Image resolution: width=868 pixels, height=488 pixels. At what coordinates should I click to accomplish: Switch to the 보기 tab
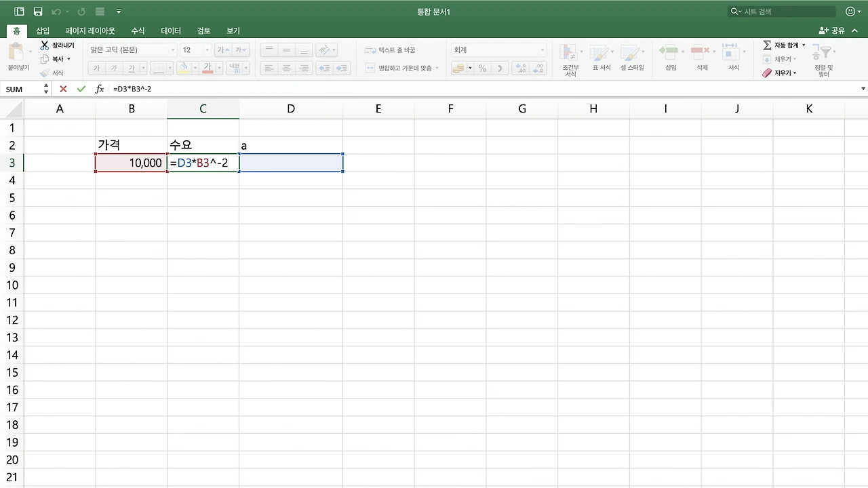point(233,30)
